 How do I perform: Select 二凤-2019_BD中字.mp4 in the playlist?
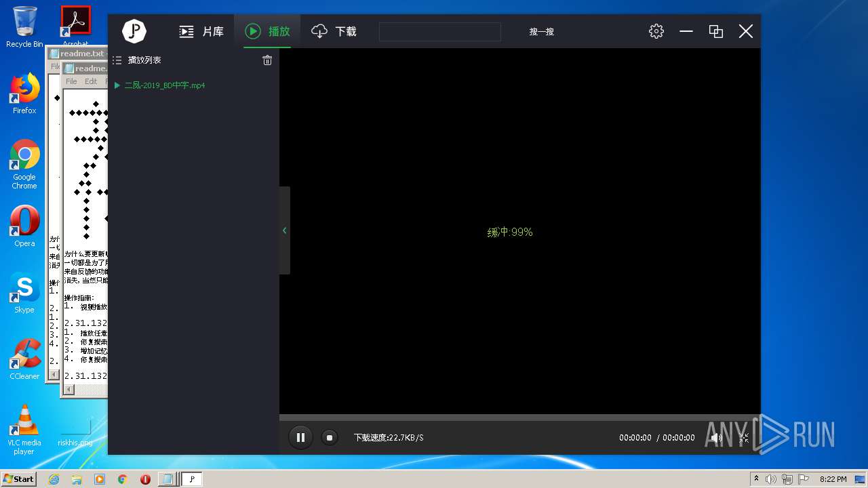tap(165, 85)
